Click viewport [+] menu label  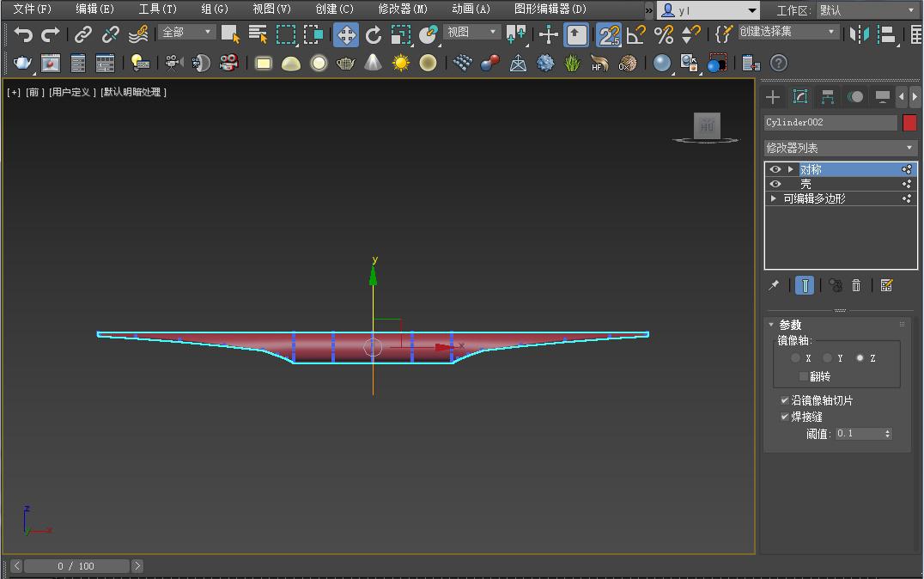[14, 92]
